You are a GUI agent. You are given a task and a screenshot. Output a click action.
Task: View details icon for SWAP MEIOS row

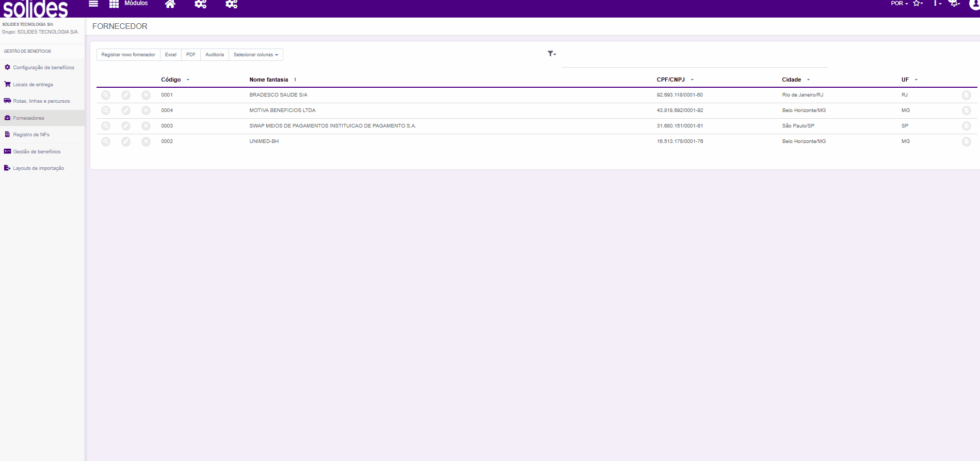click(106, 126)
